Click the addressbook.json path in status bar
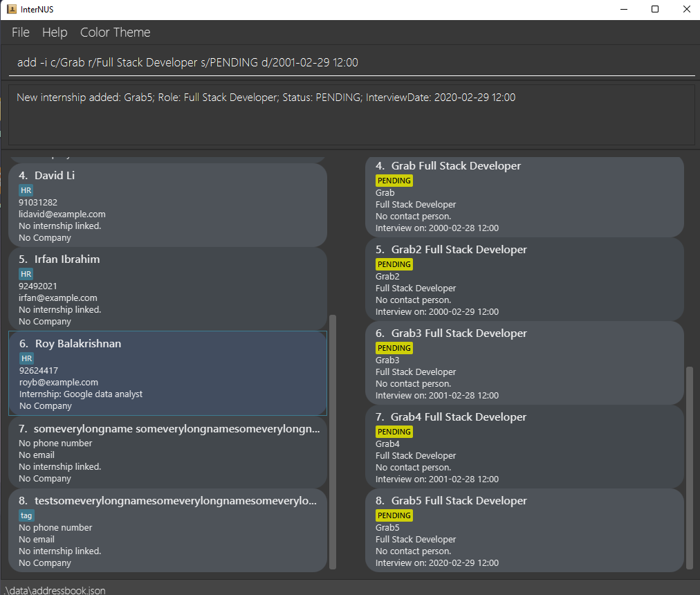The width and height of the screenshot is (700, 595). point(55,590)
